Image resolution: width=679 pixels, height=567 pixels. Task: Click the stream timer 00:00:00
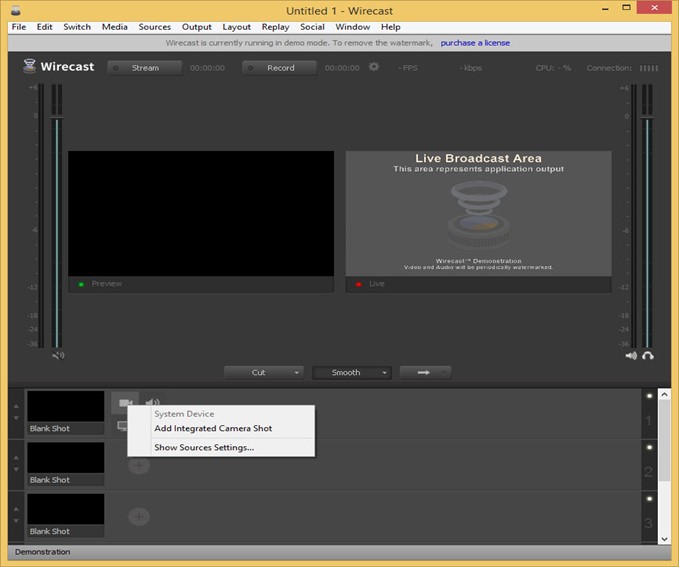[x=207, y=68]
